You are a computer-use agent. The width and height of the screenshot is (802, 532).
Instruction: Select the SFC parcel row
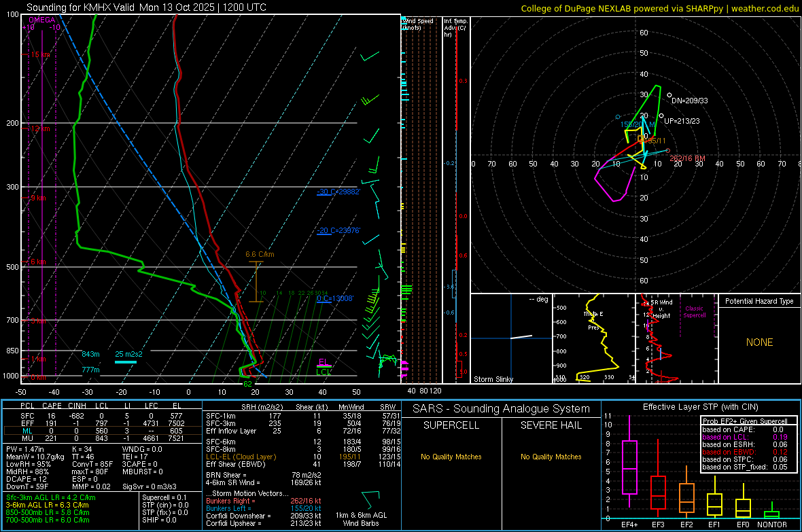[101, 416]
